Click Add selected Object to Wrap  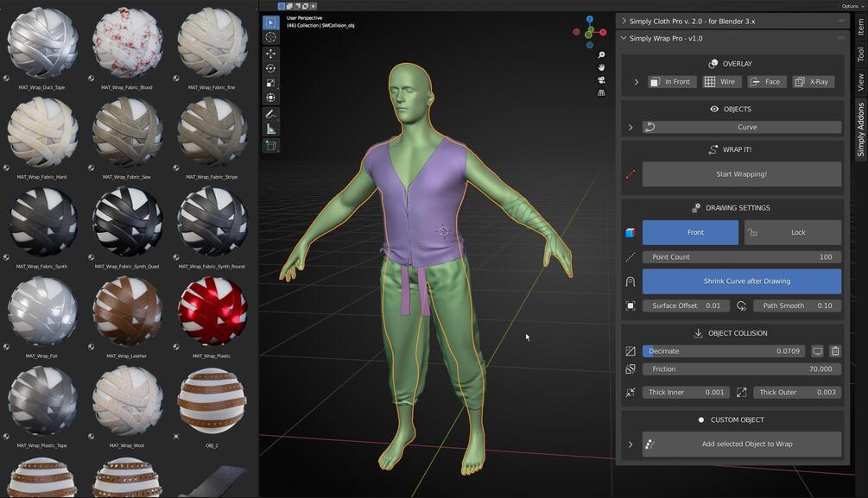(742, 444)
